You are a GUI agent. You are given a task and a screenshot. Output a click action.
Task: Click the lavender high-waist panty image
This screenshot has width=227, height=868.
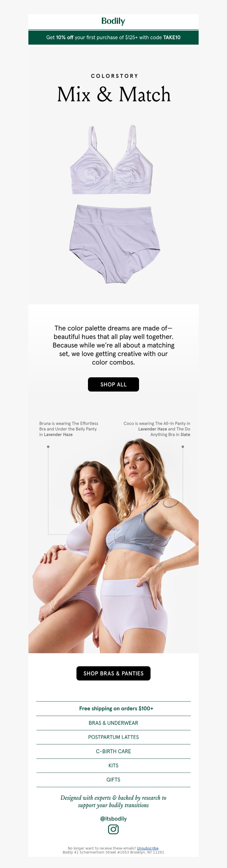tap(114, 243)
